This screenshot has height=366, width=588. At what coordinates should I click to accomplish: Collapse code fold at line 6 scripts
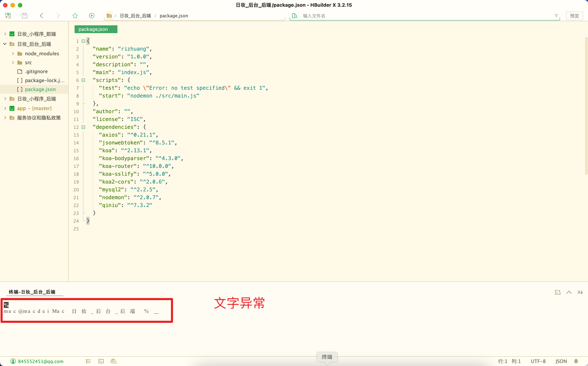pos(83,80)
